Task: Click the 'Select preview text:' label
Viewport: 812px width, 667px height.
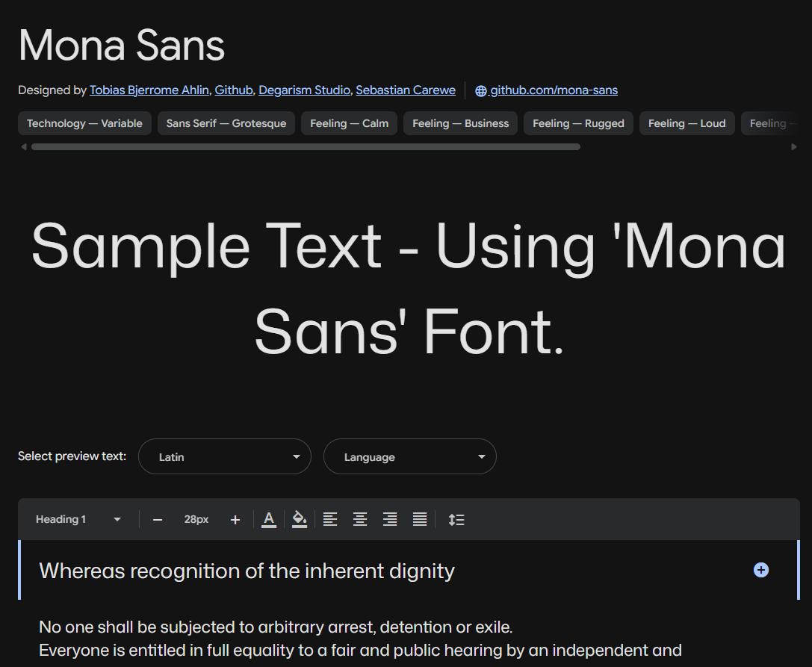Action: tap(72, 456)
